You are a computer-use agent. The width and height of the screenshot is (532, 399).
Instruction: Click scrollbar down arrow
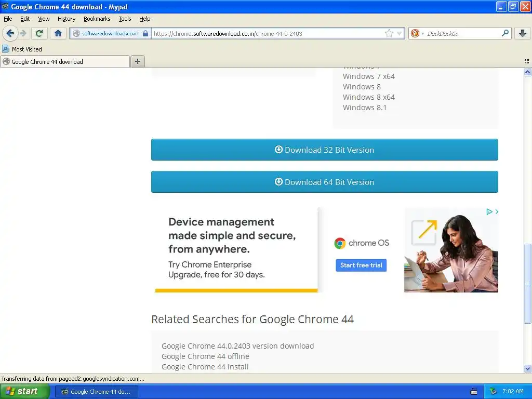point(527,368)
